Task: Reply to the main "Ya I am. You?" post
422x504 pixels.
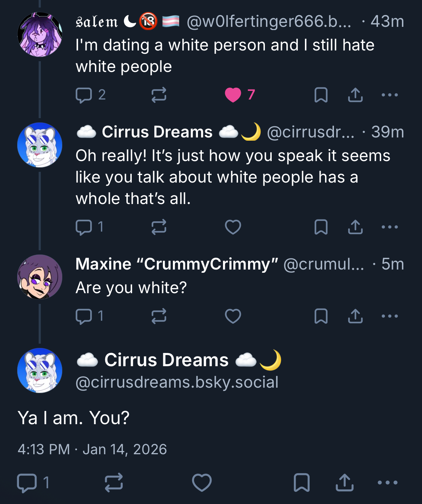Action: pos(27,483)
